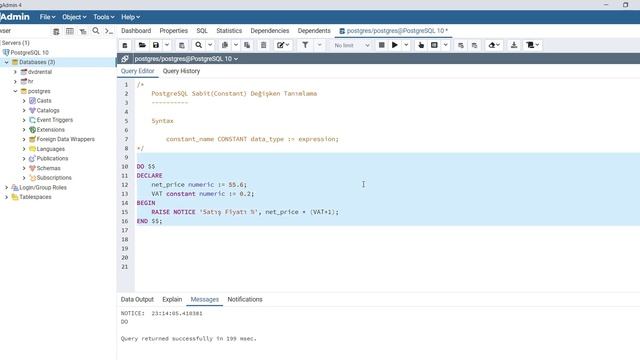This screenshot has height=360, width=640.
Task: Click the Delete trash icon in toolbar
Action: click(x=263, y=45)
